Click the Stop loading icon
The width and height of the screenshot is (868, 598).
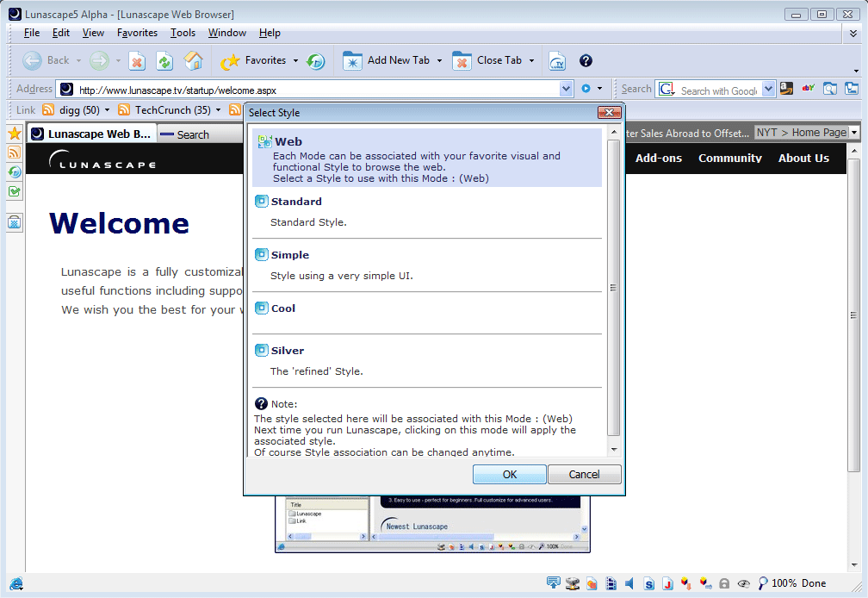click(x=137, y=61)
